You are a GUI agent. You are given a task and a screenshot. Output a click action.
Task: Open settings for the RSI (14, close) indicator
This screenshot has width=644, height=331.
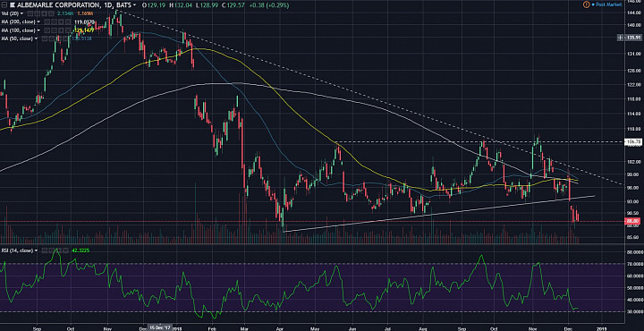click(x=51, y=250)
